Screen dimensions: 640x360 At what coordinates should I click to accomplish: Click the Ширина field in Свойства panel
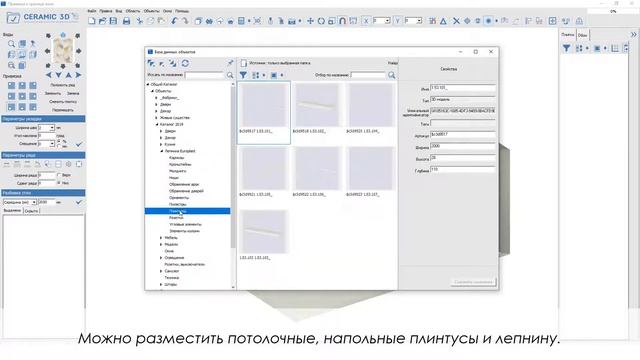pos(463,146)
